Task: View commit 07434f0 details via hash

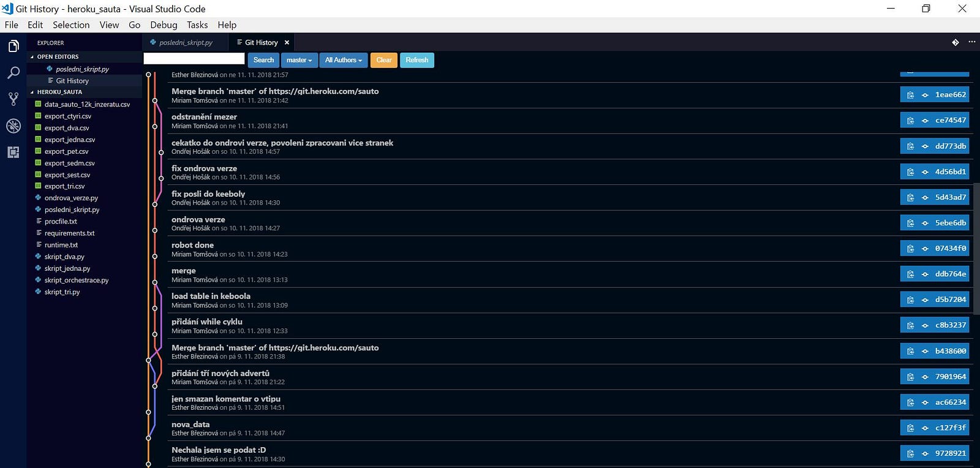Action: pyautogui.click(x=950, y=249)
